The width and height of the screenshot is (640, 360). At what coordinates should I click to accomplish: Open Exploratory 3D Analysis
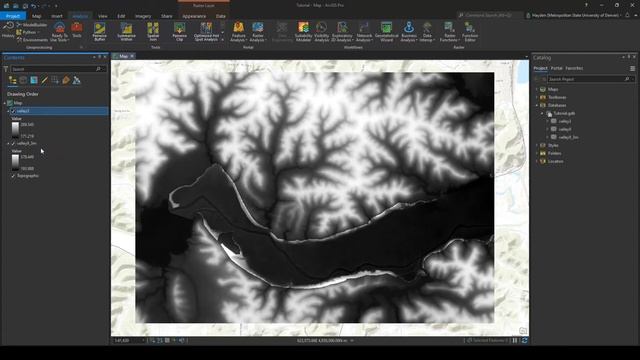pyautogui.click(x=342, y=32)
